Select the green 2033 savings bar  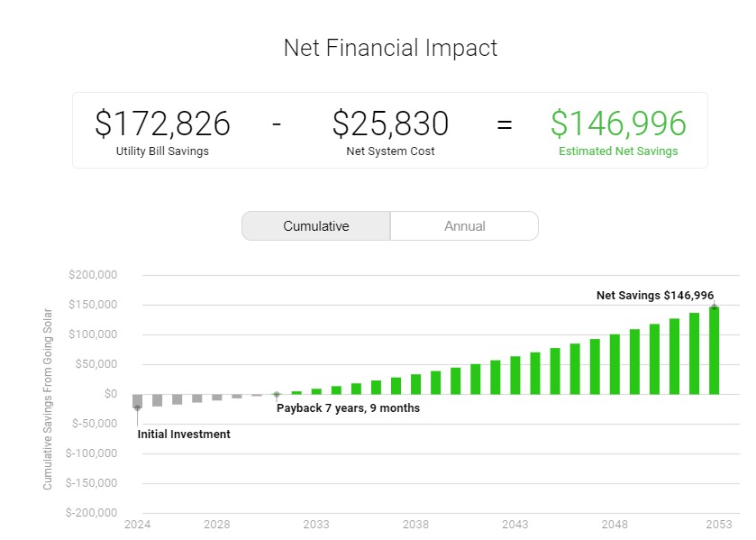click(x=316, y=391)
